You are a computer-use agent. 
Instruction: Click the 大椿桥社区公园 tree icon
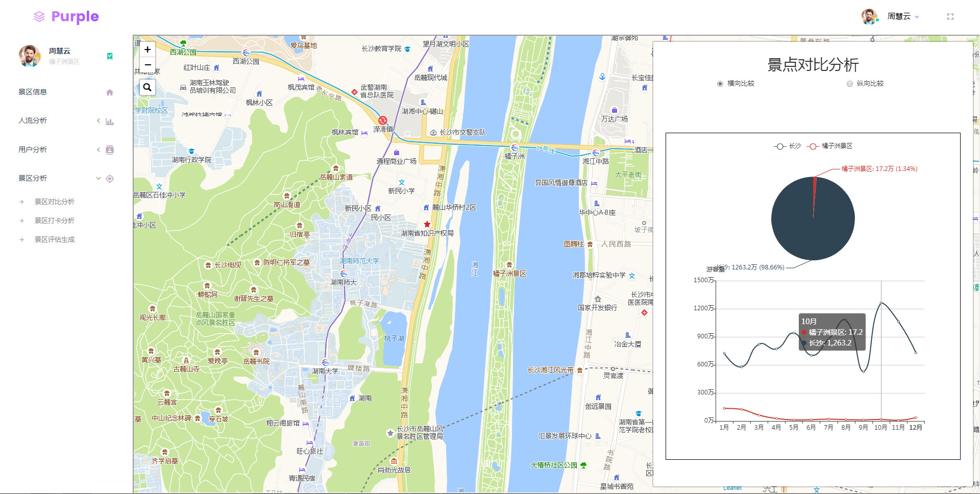pos(583,465)
